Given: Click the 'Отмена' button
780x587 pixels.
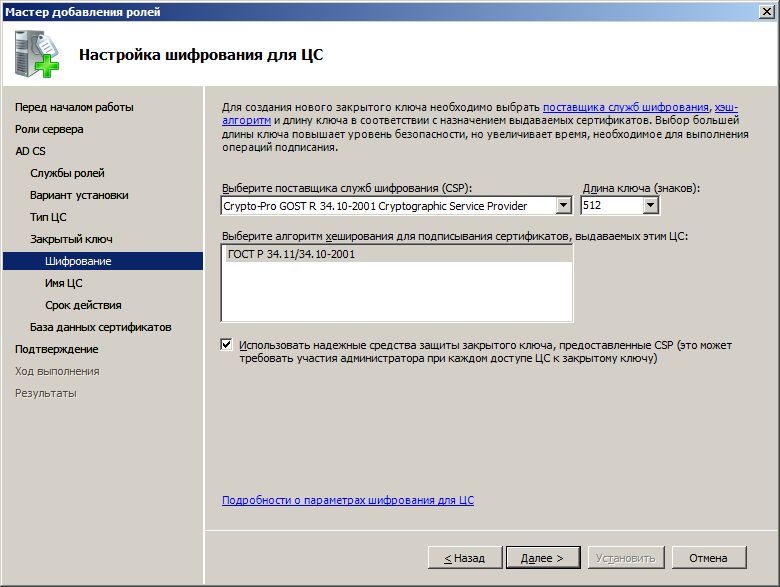Looking at the screenshot, I should (x=708, y=558).
